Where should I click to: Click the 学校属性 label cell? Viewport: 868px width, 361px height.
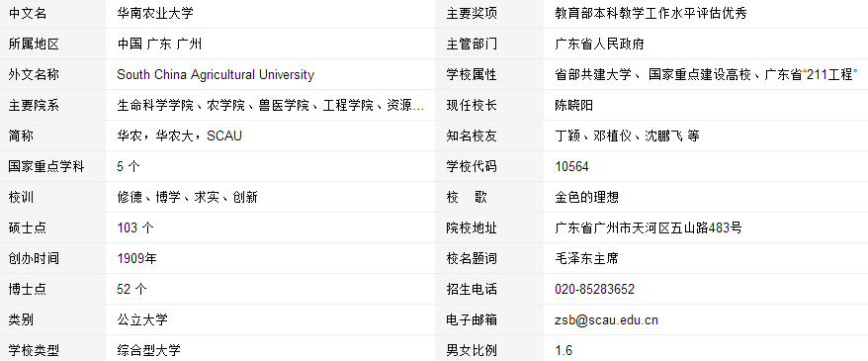[x=489, y=75]
